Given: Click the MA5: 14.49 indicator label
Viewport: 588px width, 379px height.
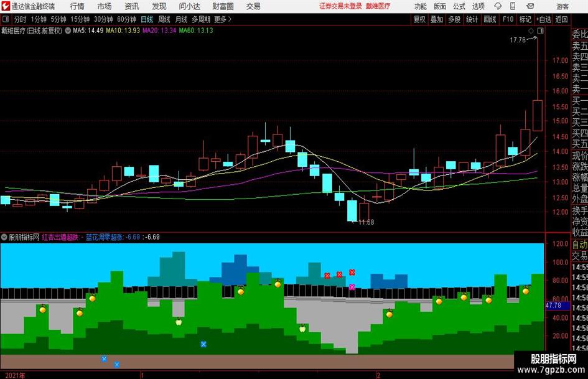Looking at the screenshot, I should (x=88, y=30).
